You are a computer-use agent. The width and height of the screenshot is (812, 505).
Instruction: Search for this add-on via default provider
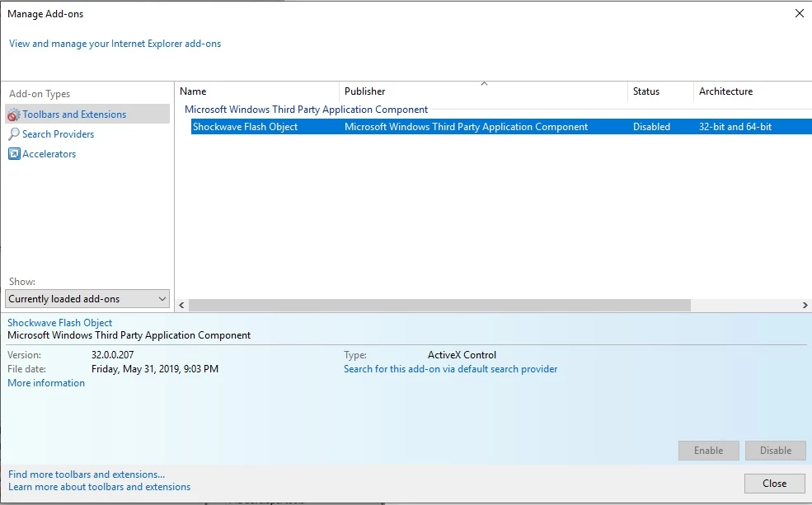[451, 369]
